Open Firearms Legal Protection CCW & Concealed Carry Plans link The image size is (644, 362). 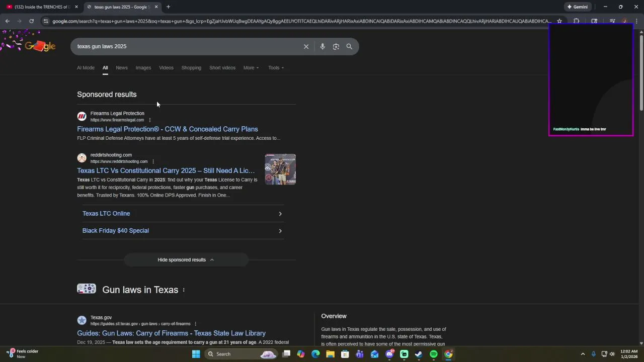(168, 129)
